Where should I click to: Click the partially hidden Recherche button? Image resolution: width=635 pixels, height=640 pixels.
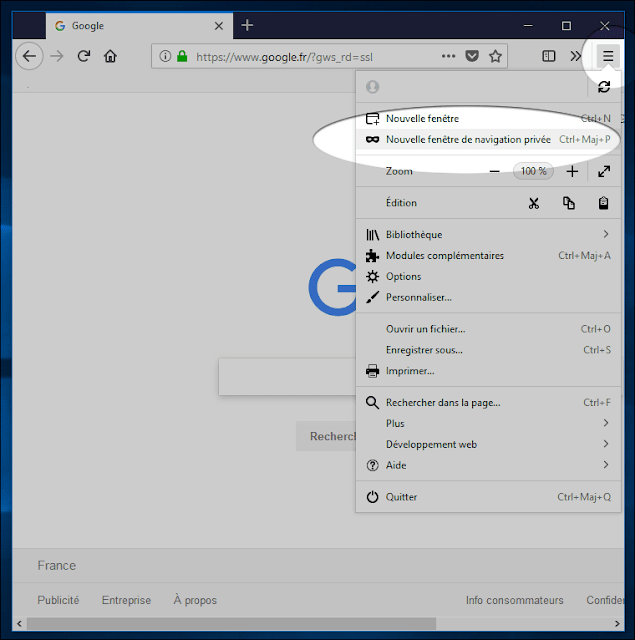(x=326, y=436)
